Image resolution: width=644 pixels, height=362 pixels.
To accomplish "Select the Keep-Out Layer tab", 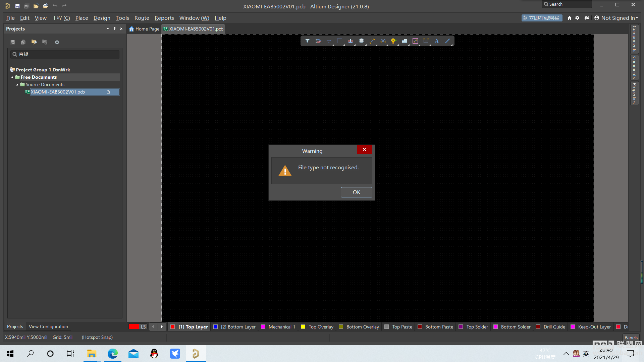I will click(591, 327).
